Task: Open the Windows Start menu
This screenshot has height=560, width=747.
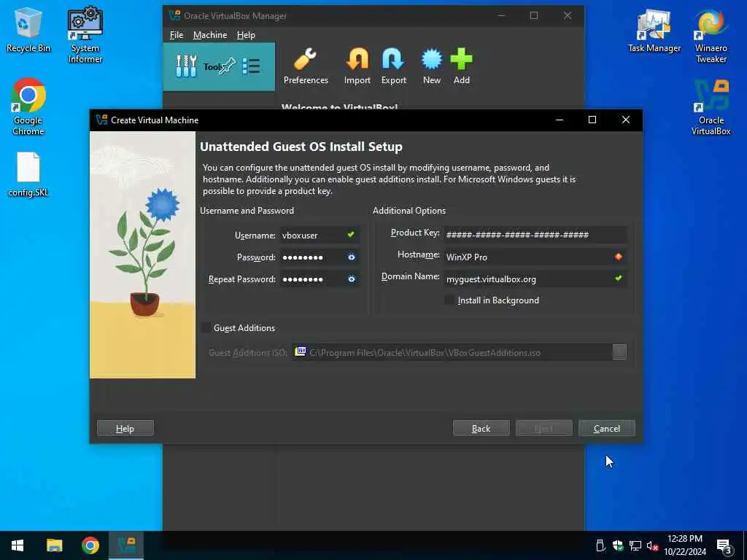Action: click(18, 545)
